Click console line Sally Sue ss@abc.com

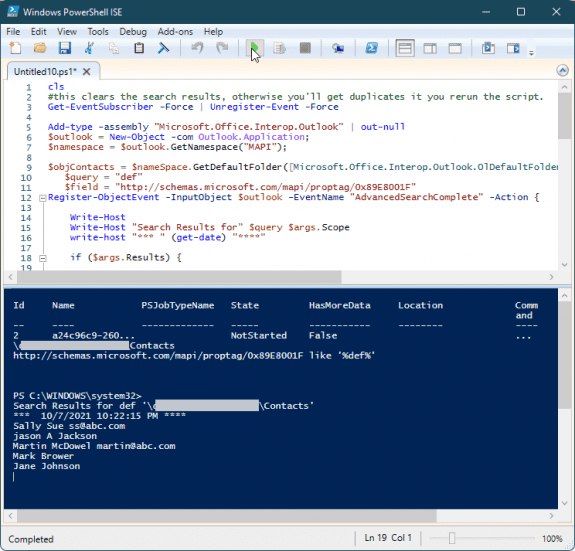(69, 426)
